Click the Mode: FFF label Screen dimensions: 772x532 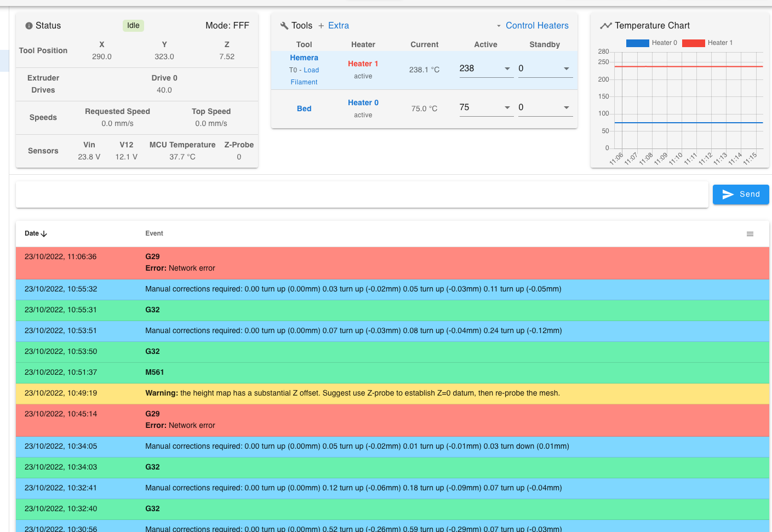coord(227,26)
